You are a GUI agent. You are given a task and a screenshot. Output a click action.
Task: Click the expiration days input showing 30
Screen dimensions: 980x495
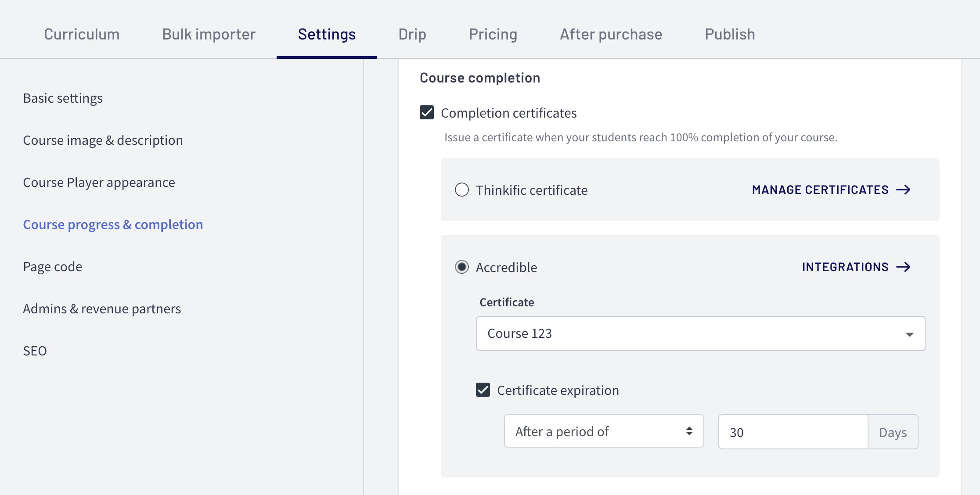coord(793,432)
